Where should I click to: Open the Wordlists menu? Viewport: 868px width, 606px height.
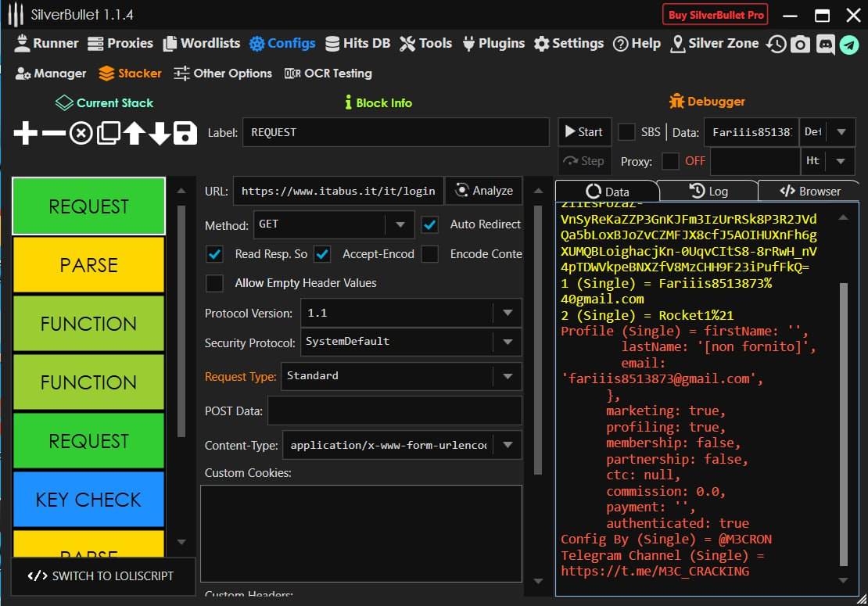click(201, 44)
